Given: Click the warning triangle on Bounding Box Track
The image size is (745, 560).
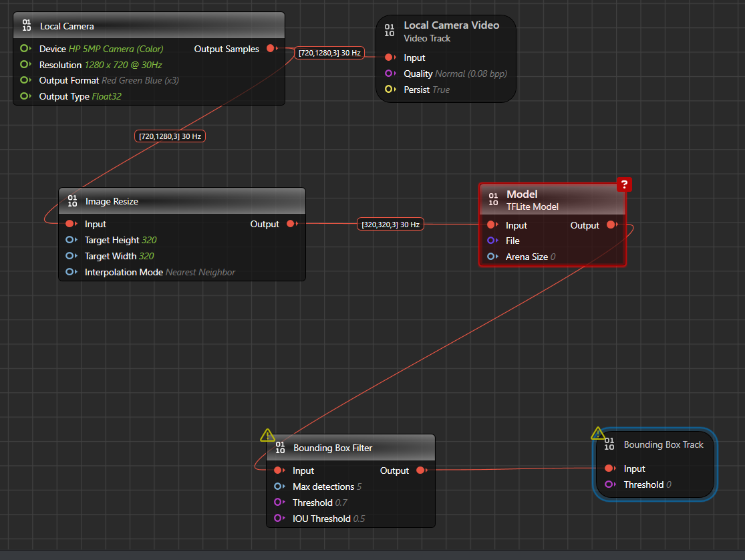Looking at the screenshot, I should 598,433.
